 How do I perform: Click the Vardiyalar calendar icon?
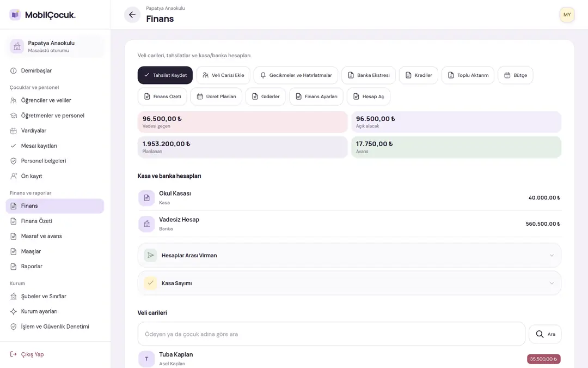pos(14,131)
